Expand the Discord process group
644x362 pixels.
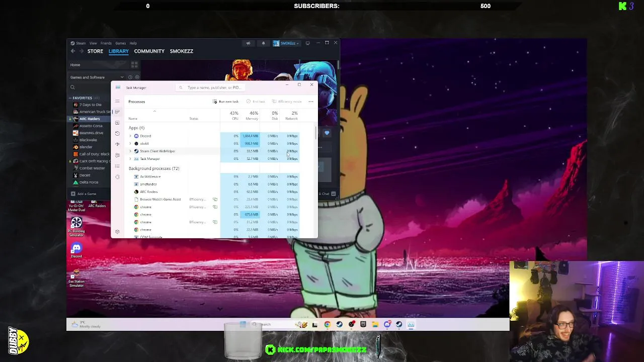(x=130, y=136)
